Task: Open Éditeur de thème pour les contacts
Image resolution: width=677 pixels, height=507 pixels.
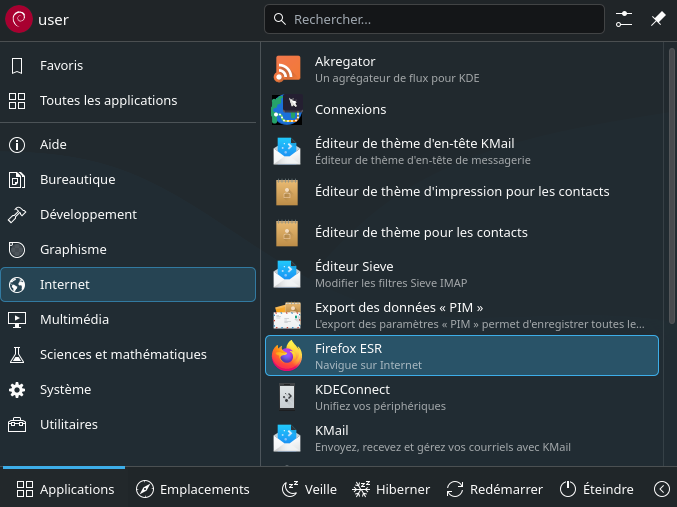Action: click(287, 233)
